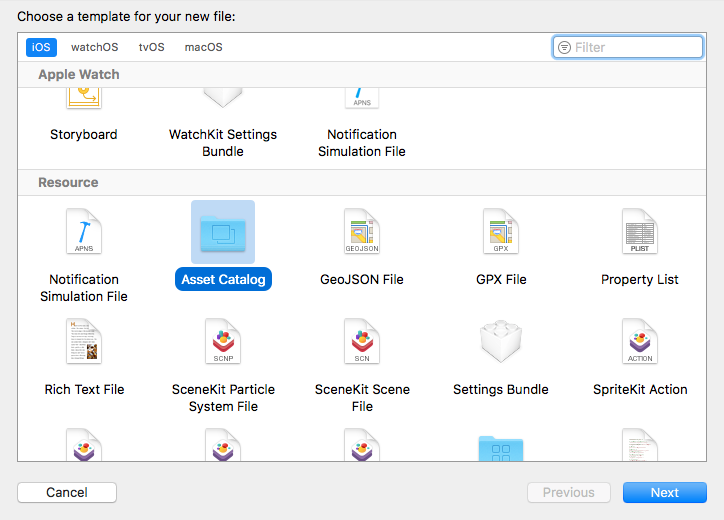Click the "Rich Text File" label
This screenshot has height=520, width=724.
coord(84,389)
